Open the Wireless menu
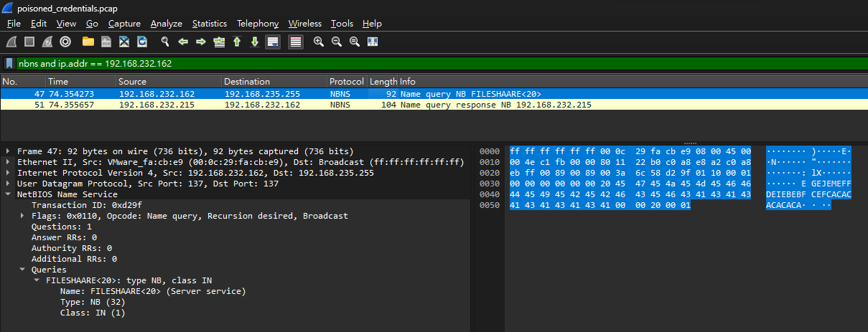 [305, 24]
